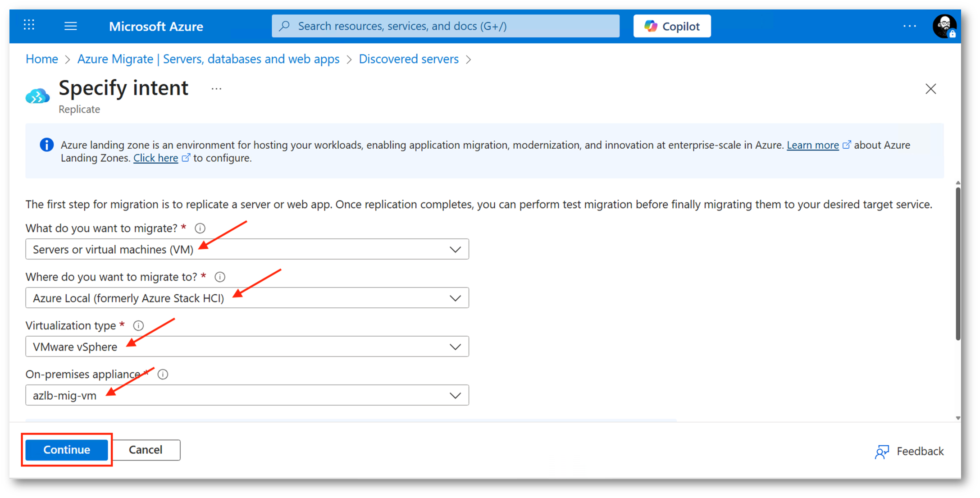Screen dimensions: 980x498
Task: Open the azlb-mig-vm appliance dropdown
Action: pos(247,395)
